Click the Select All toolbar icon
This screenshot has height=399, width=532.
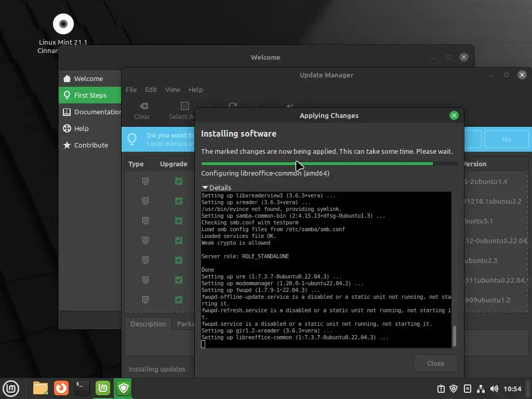pyautogui.click(x=185, y=106)
